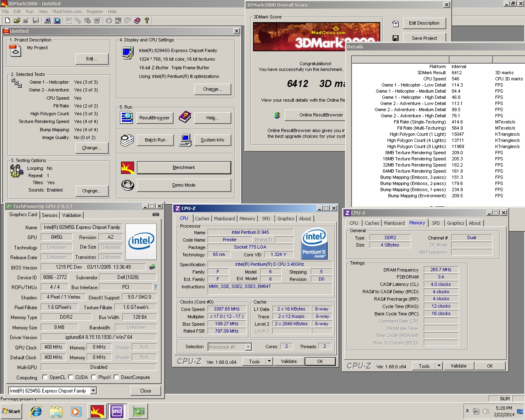Click the Save floppy disk toolbar icon
This screenshot has width=525, height=420.
pyautogui.click(x=36, y=21)
